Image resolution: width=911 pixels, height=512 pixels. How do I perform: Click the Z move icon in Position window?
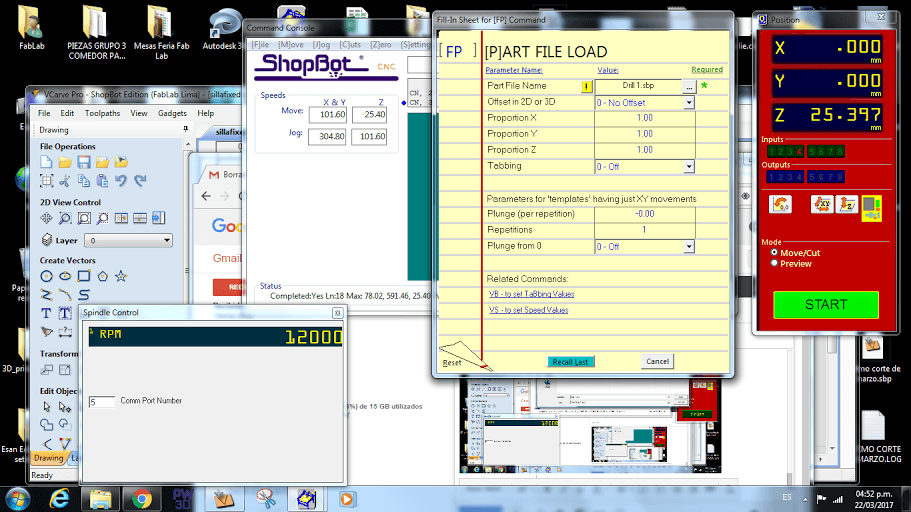(x=847, y=204)
